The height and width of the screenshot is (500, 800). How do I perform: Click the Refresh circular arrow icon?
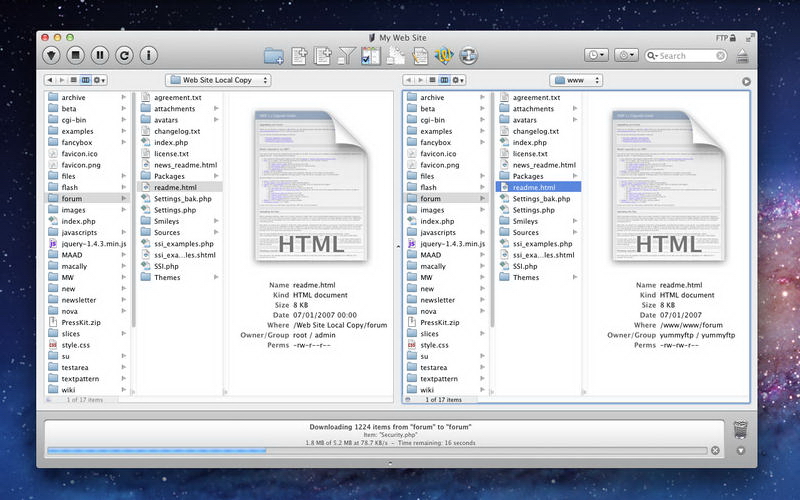(x=124, y=55)
